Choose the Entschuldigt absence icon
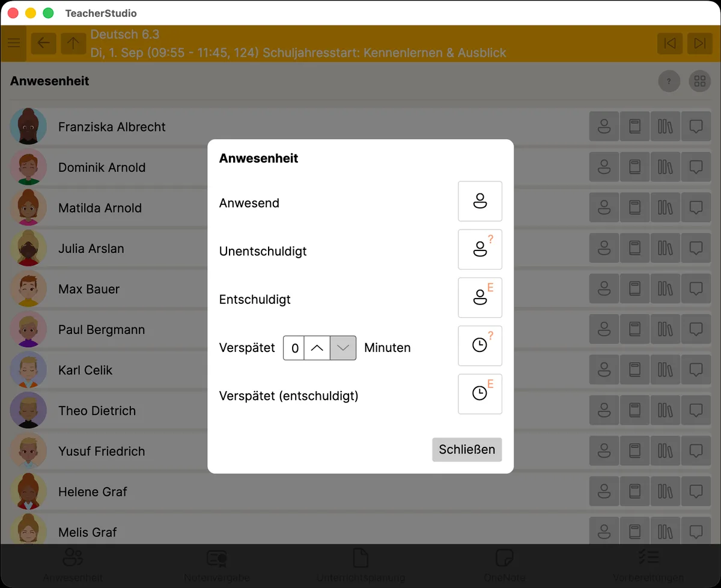Viewport: 721px width, 588px height. point(479,297)
